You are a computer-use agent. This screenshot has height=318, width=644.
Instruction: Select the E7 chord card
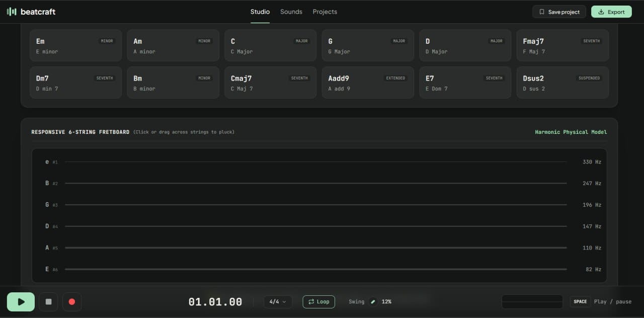pos(465,83)
